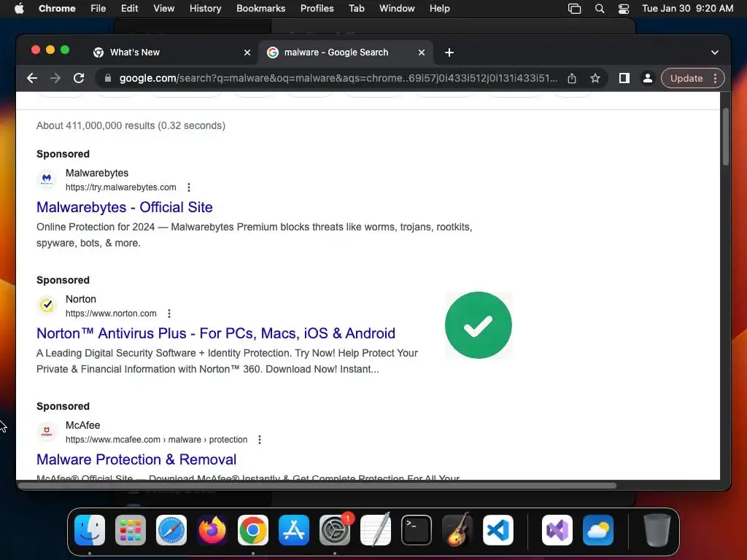Viewport: 747px width, 560px height.
Task: View site information lock icon
Action: 108,78
